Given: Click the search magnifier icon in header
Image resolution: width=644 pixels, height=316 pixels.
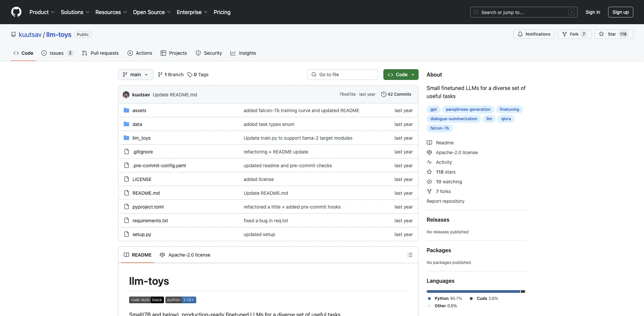Looking at the screenshot, I should (x=476, y=12).
